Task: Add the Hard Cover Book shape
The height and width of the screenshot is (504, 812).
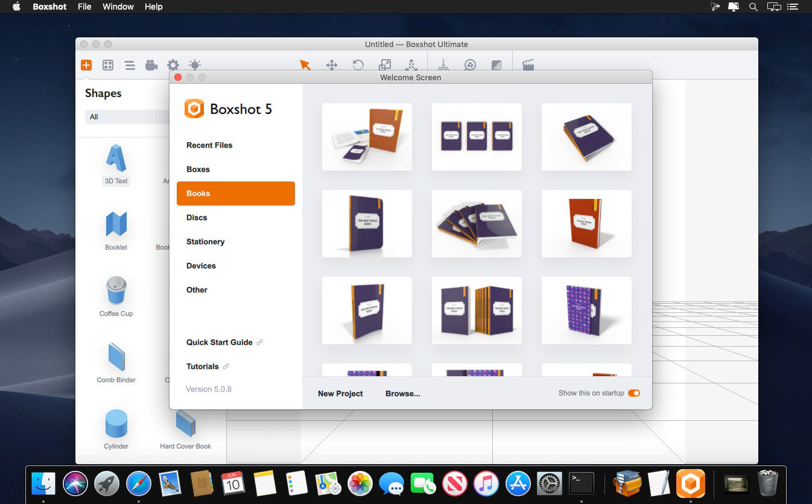Action: click(x=186, y=430)
